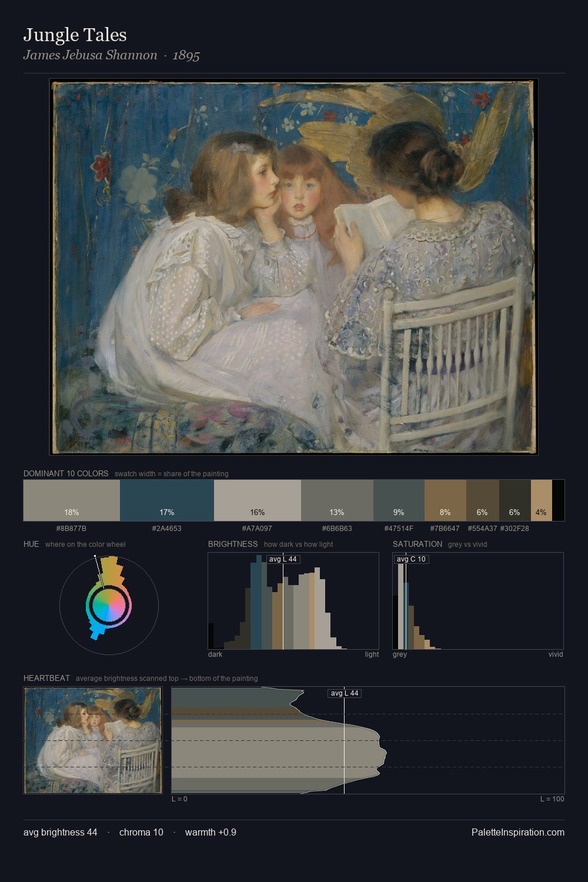Screen dimensions: 588x882
Task: Click the 17% dark blue swatch #2A4653
Action: pos(167,500)
